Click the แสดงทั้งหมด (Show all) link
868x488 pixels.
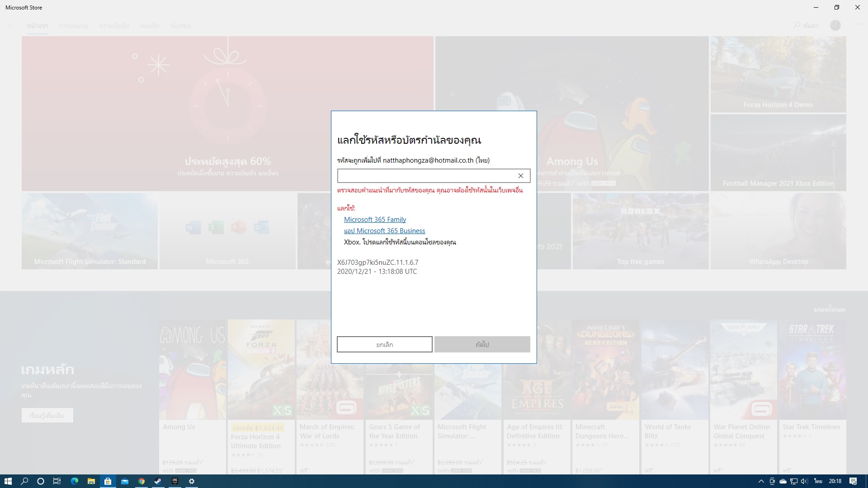pos(829,310)
